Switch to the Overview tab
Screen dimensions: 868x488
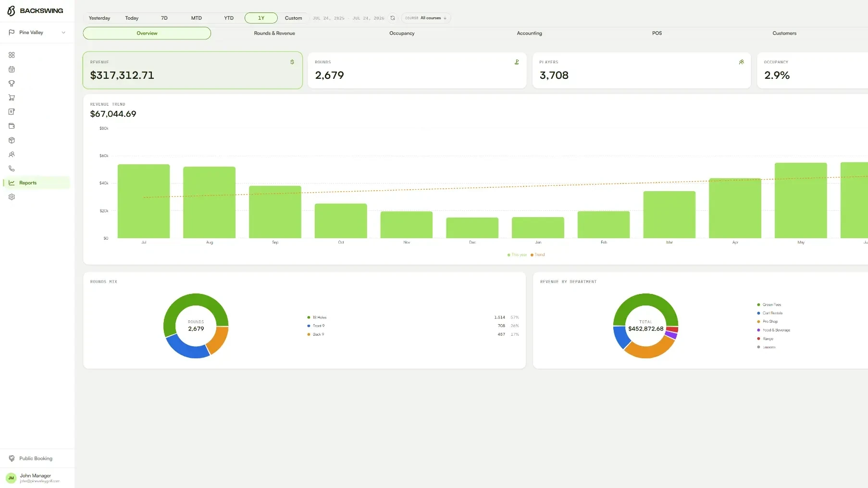[x=147, y=33]
